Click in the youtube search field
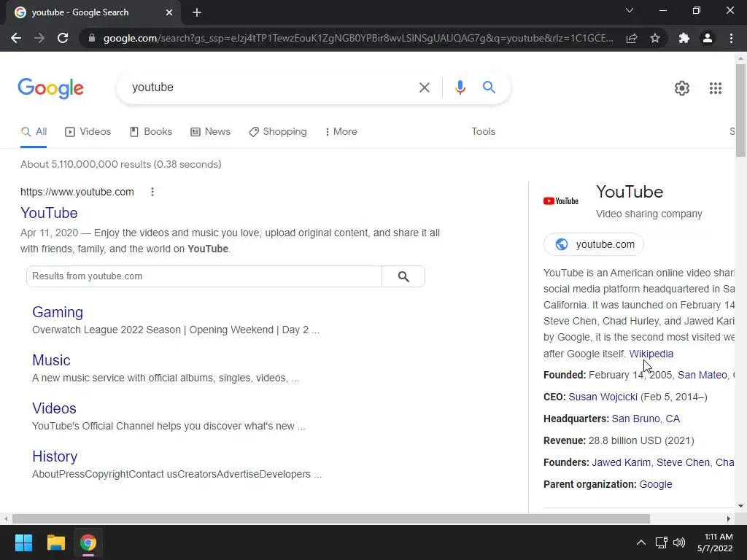The height and width of the screenshot is (560, 747). 271,87
